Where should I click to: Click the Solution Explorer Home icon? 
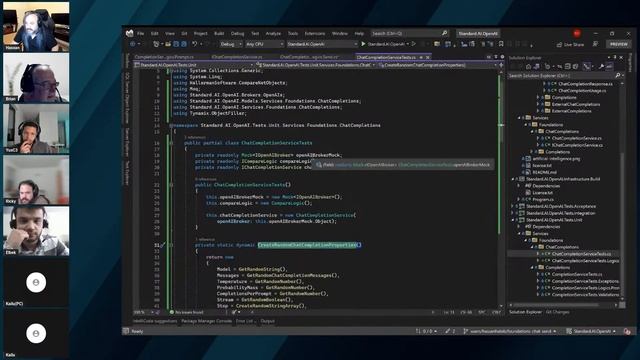pos(528,66)
